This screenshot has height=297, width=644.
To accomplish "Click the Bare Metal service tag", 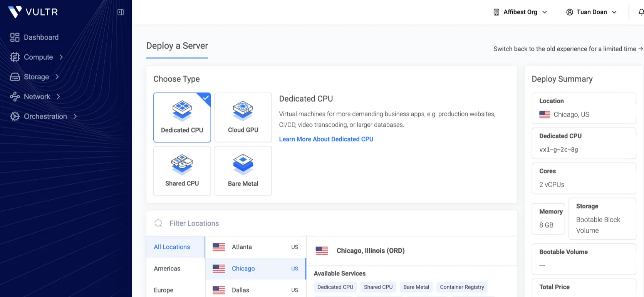I will click(416, 287).
